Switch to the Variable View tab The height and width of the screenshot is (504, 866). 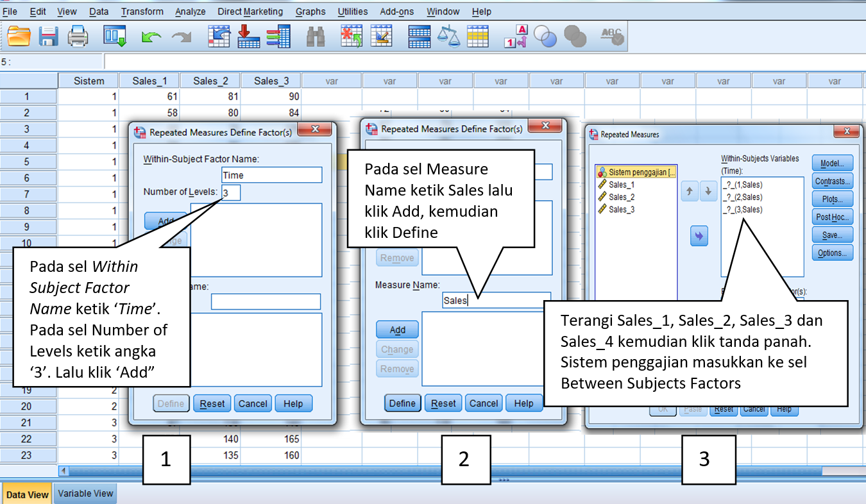coord(85,493)
